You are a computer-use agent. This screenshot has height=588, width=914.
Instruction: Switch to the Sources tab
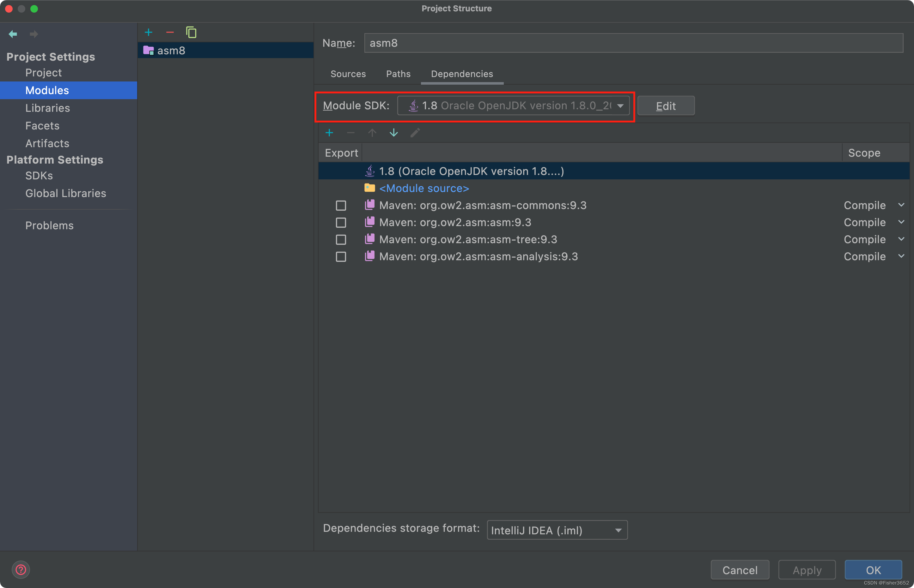coord(348,74)
